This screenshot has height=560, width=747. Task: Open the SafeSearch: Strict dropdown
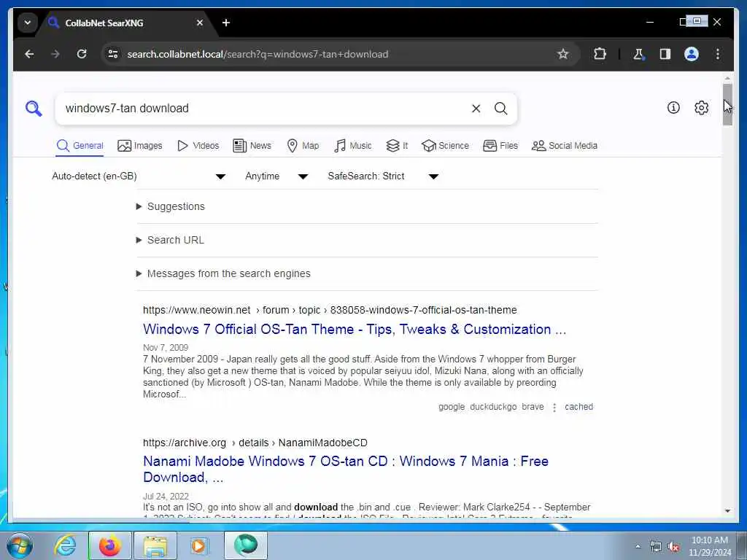383,176
